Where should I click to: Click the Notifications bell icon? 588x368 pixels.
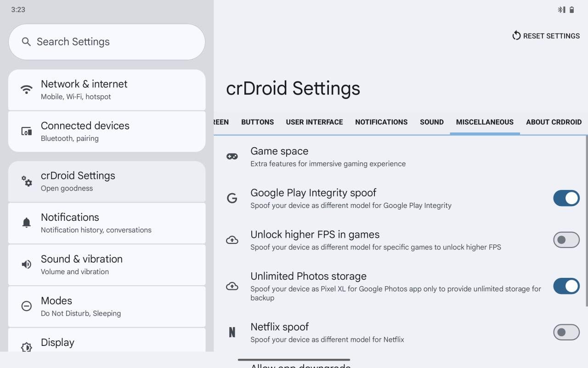27,223
